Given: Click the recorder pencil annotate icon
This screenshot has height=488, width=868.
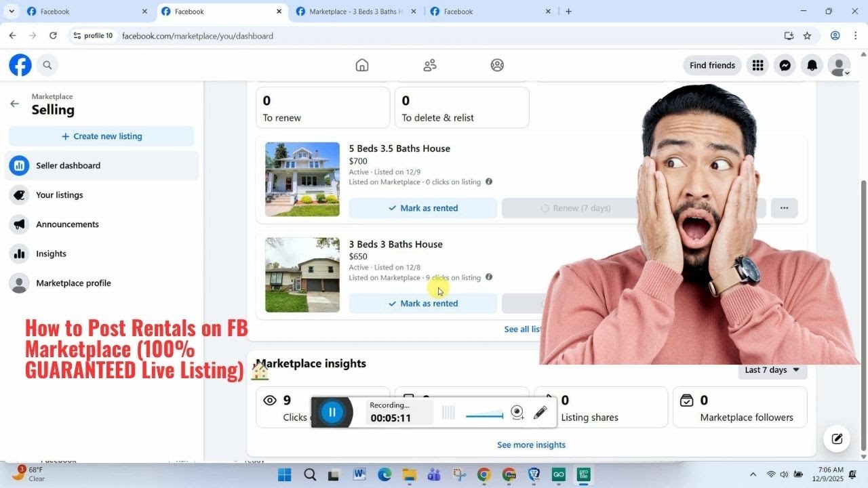Looking at the screenshot, I should (540, 412).
